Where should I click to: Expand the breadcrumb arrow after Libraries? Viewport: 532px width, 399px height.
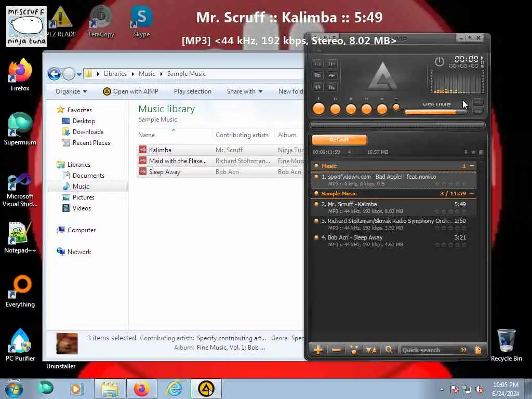[x=132, y=74]
